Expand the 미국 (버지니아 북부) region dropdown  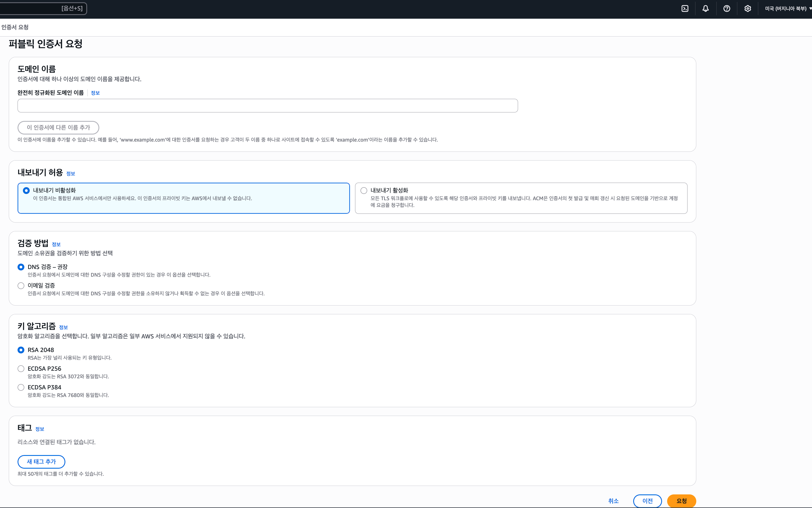coord(787,9)
